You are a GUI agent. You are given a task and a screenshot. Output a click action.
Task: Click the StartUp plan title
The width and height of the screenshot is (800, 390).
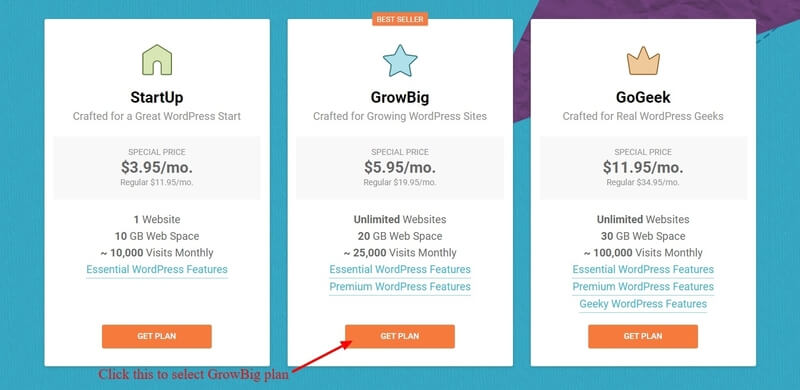click(x=157, y=98)
